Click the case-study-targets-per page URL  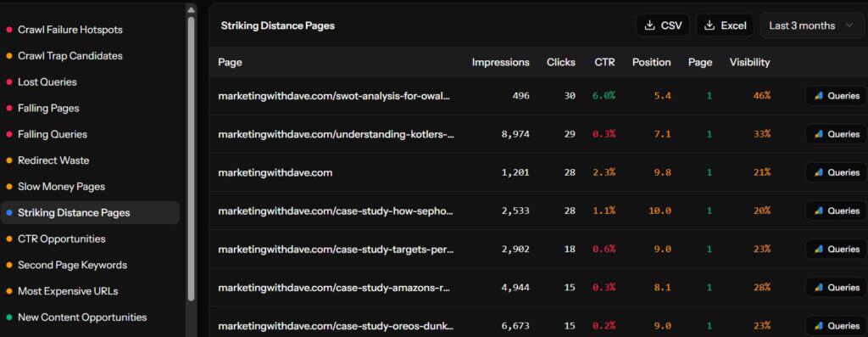point(336,249)
